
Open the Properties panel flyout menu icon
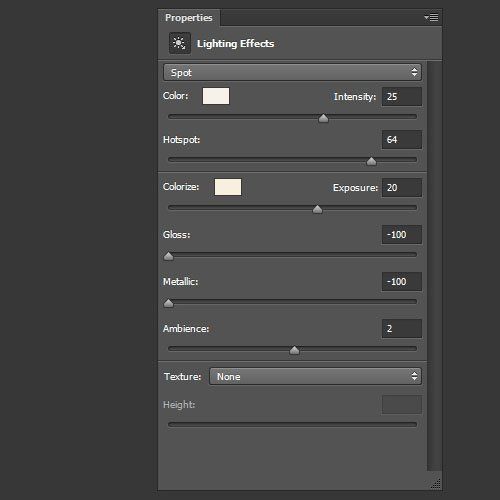431,17
